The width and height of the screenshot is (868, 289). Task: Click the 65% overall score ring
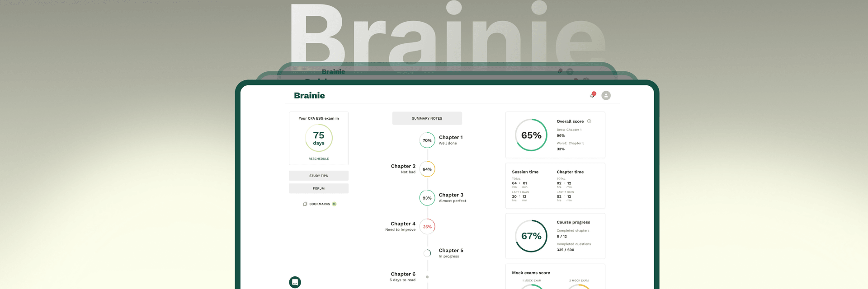coord(531,135)
